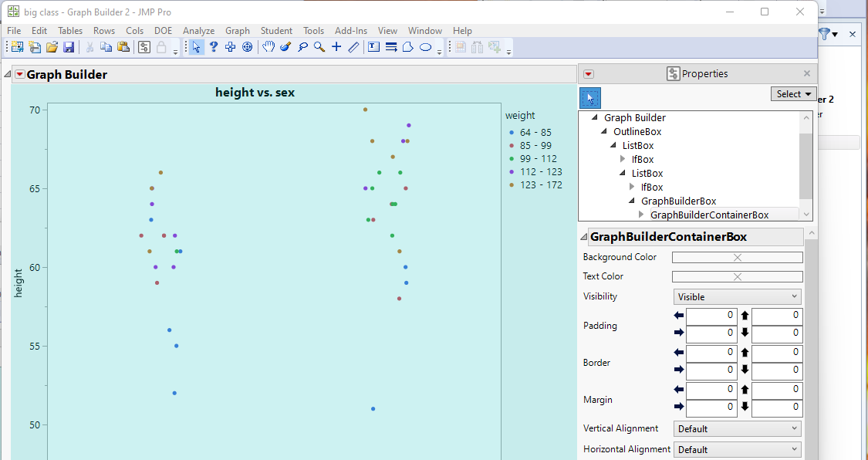868x460 pixels.
Task: Click the Save floppy disk icon
Action: [x=69, y=47]
